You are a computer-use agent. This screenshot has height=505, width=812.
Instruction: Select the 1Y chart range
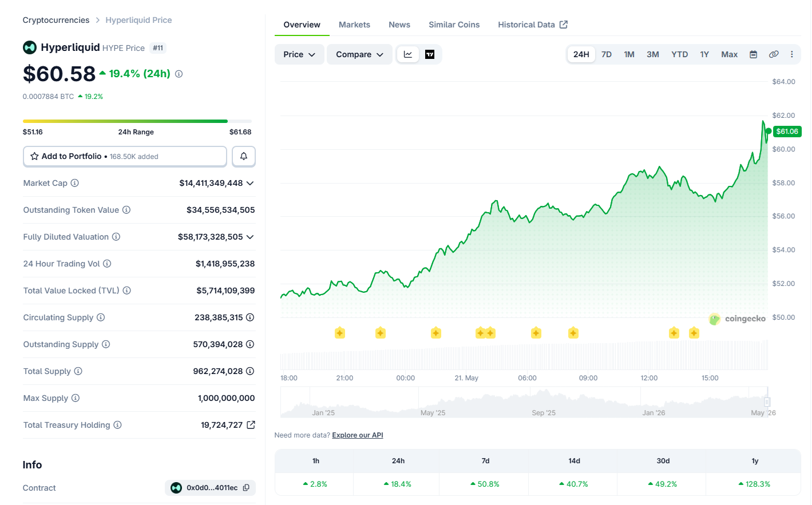704,54
